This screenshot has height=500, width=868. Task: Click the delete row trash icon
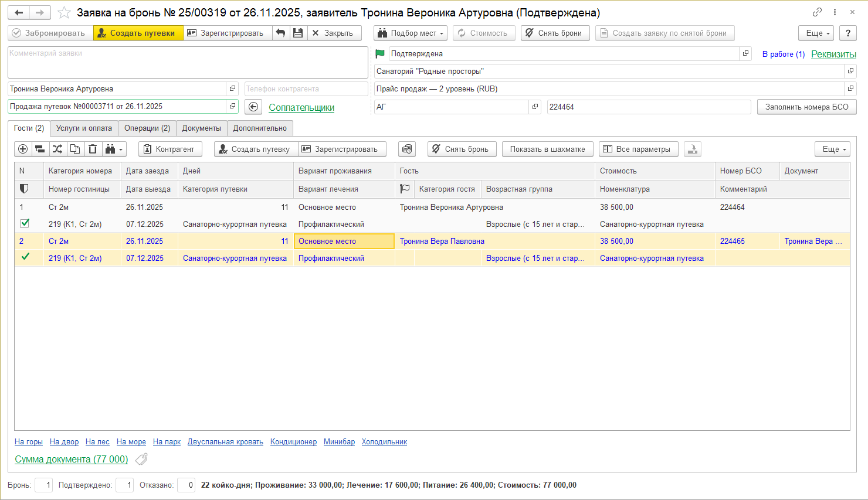pyautogui.click(x=93, y=149)
